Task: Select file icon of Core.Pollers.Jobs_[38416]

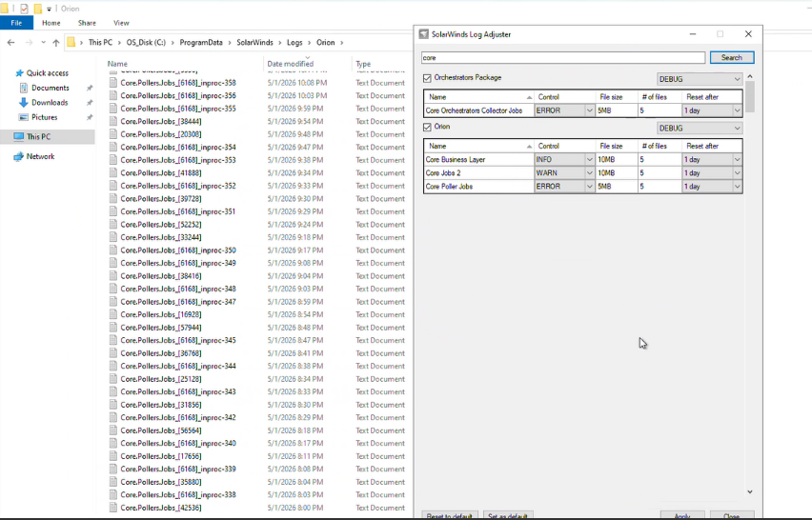Action: (x=112, y=276)
